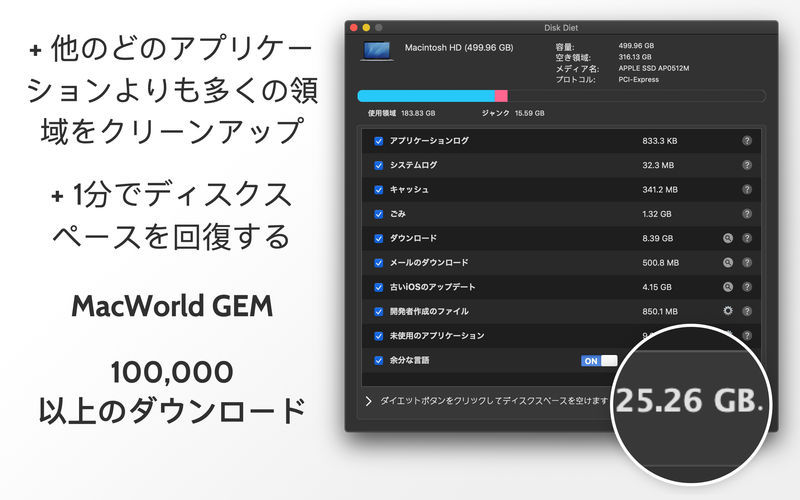Click the 316.13 GB free space value

click(x=635, y=57)
